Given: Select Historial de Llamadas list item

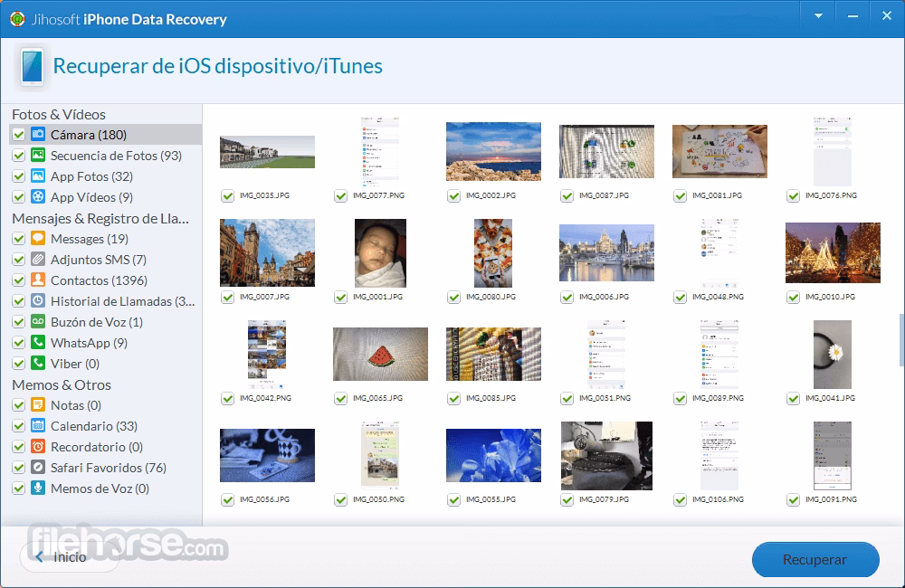Looking at the screenshot, I should [122, 301].
